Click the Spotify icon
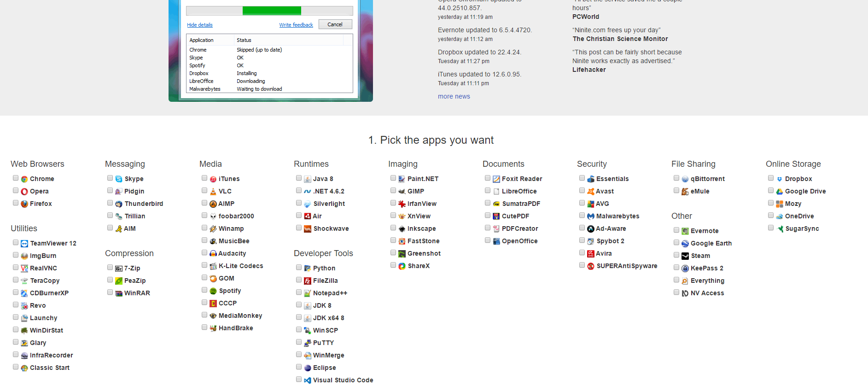Screen dimensions: 868x392 [213, 291]
